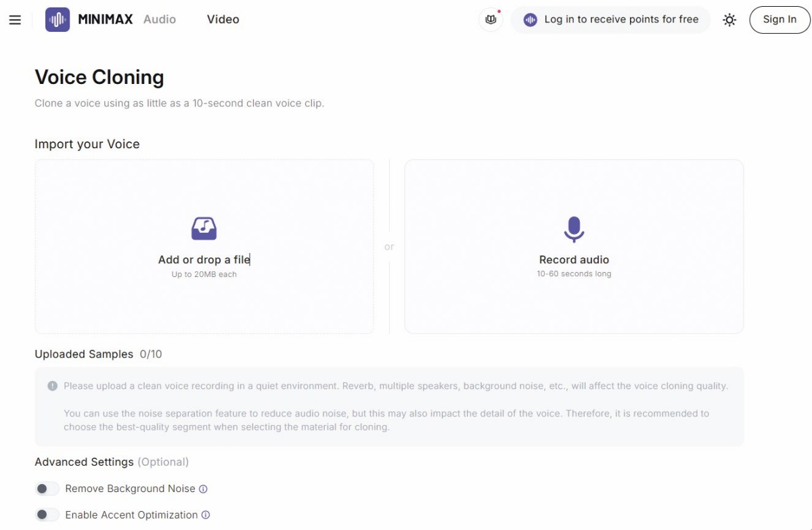Click the Advanced Settings (Optional) heading
The height and width of the screenshot is (530, 812).
pos(112,462)
